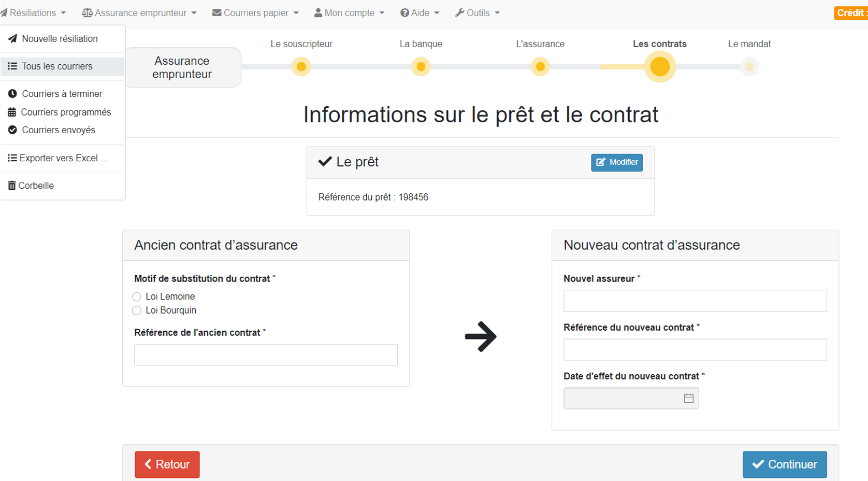Click the clock icon beside Courriers à terminer
This screenshot has width=868, height=481.
pyautogui.click(x=12, y=94)
